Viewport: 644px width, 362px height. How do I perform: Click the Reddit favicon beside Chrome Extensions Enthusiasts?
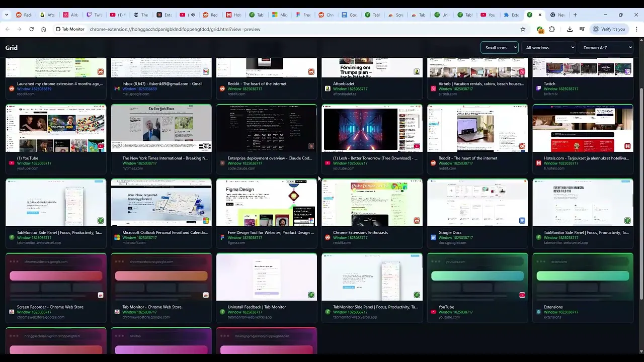[328, 238]
